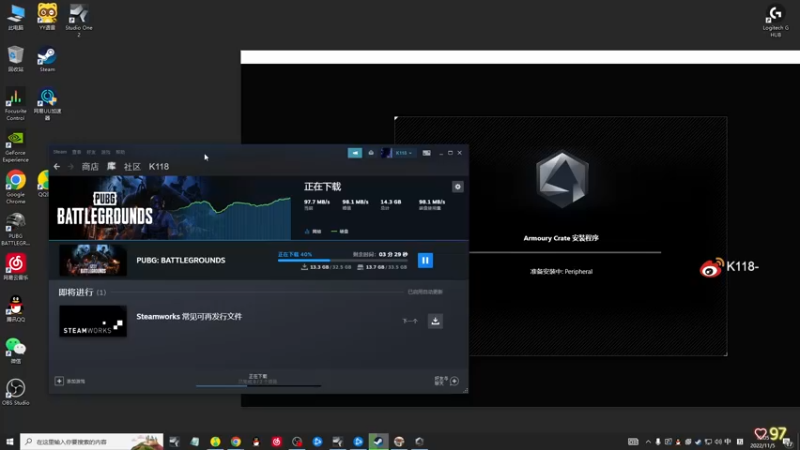
Task: Open PUBG BATTLEGROUNDS desktop shortcut
Action: pyautogui.click(x=15, y=230)
